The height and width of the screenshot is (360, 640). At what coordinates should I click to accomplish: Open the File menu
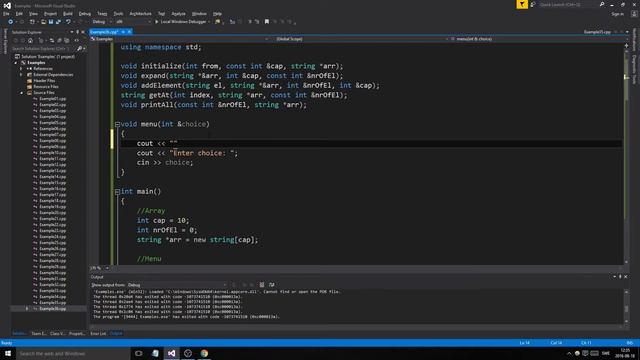coord(6,14)
